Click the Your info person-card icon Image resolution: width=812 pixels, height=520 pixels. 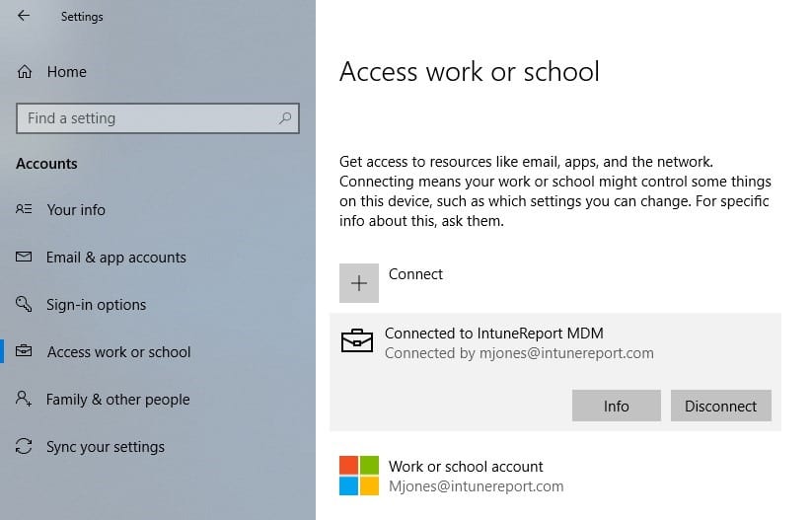[25, 210]
